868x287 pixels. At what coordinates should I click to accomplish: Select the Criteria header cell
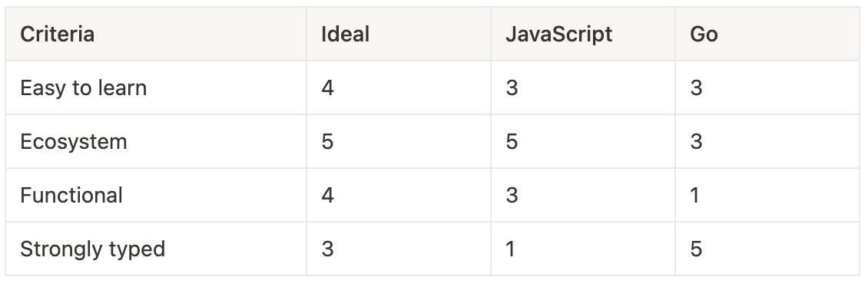156,34
